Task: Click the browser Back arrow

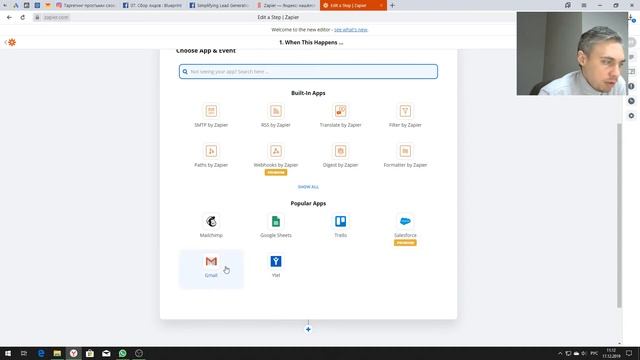Action: tap(9, 18)
